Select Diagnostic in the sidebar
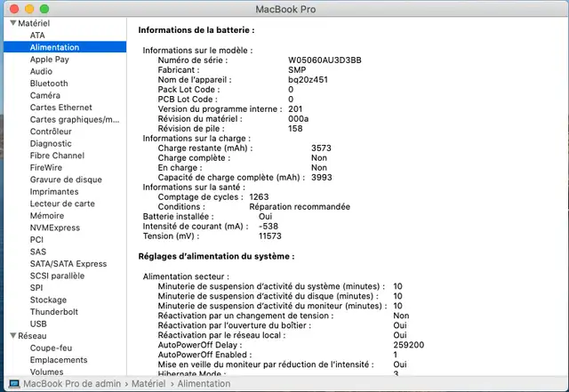The height and width of the screenshot is (392, 569). click(x=51, y=143)
